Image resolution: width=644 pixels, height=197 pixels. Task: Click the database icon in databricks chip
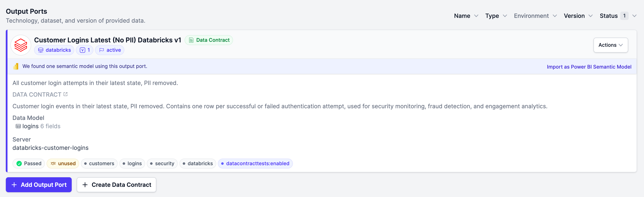41,50
